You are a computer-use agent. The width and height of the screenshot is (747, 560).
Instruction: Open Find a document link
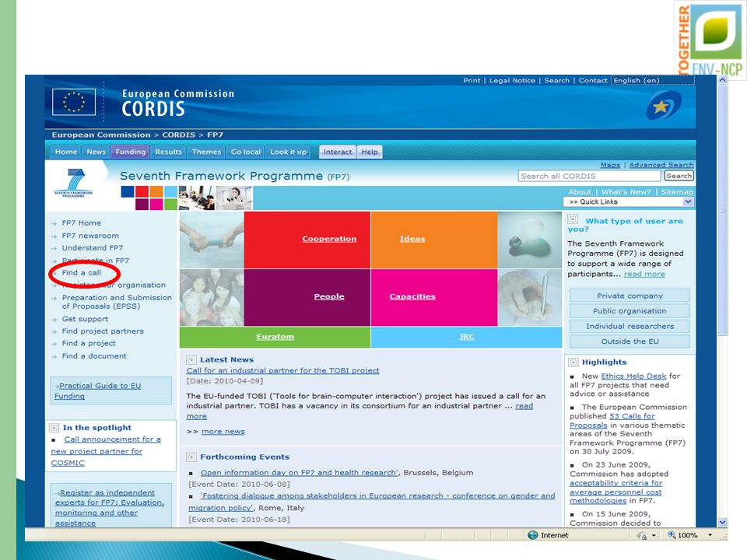coord(94,355)
